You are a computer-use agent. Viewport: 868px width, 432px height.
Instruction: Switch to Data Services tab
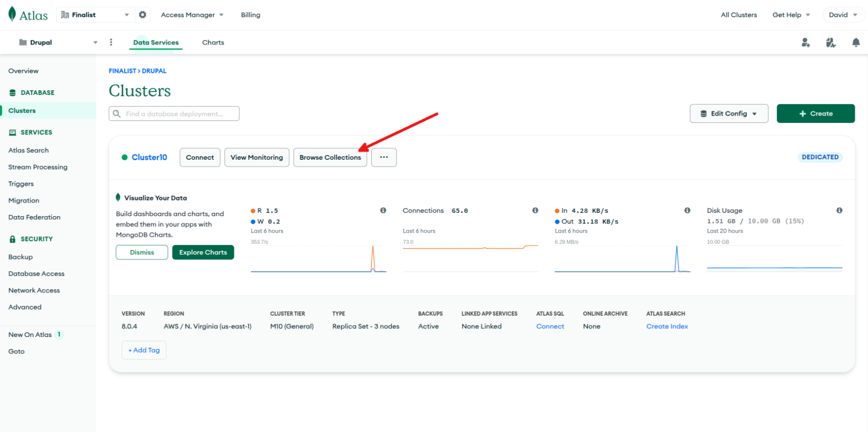[x=156, y=43]
